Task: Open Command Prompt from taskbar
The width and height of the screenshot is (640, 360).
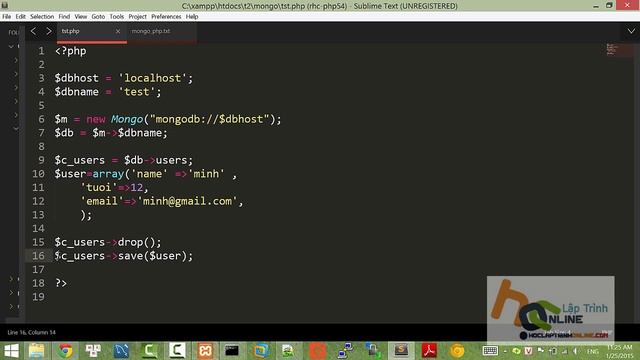Action: (232, 351)
